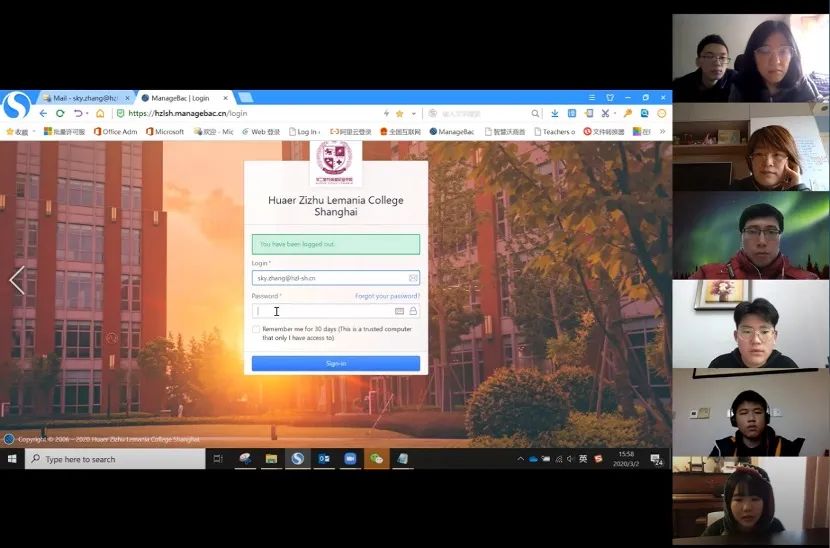Click the Login email input field
The height and width of the screenshot is (548, 830).
click(336, 278)
